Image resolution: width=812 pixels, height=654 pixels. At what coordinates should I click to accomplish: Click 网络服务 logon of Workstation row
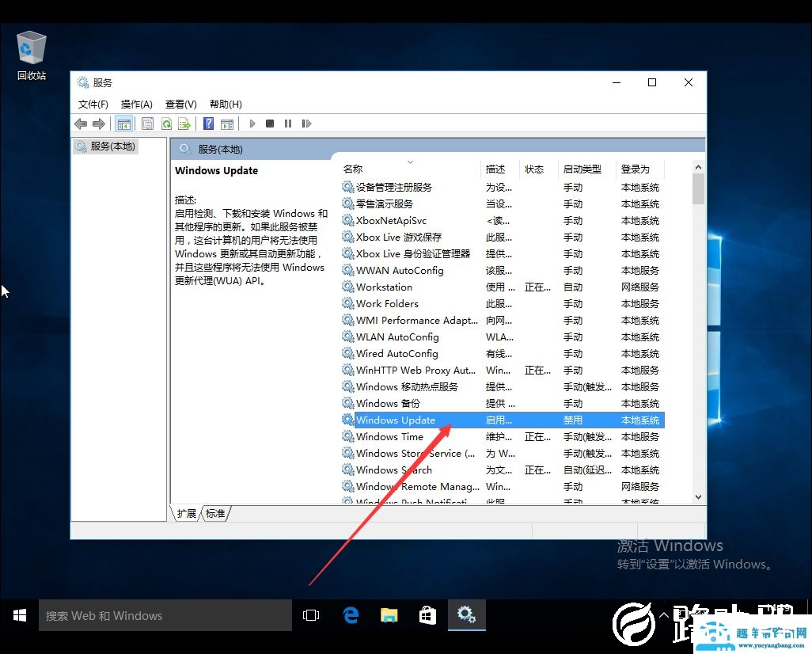click(x=640, y=287)
